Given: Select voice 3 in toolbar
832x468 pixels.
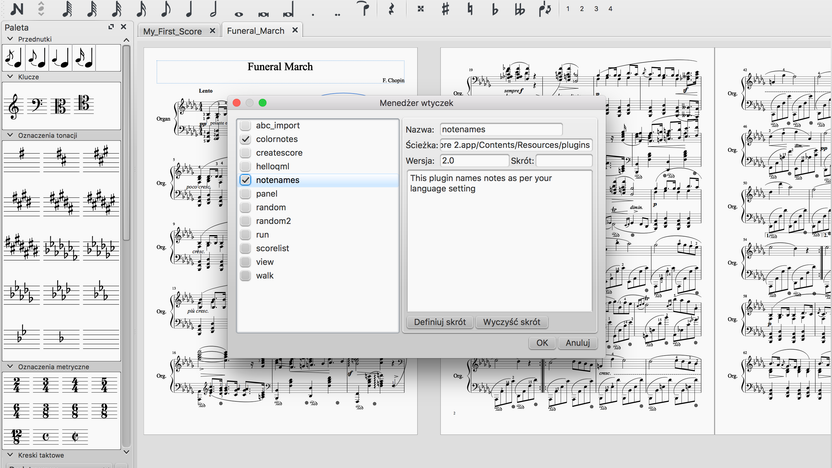Looking at the screenshot, I should 596,9.
